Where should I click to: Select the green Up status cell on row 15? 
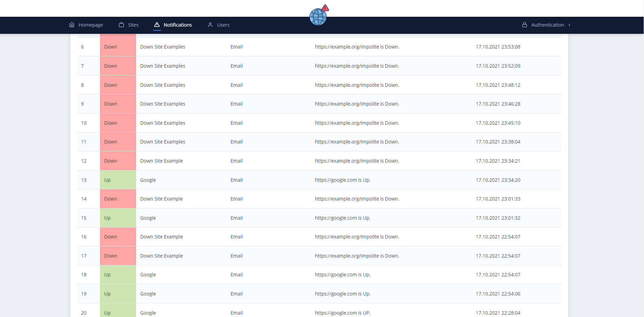117,218
